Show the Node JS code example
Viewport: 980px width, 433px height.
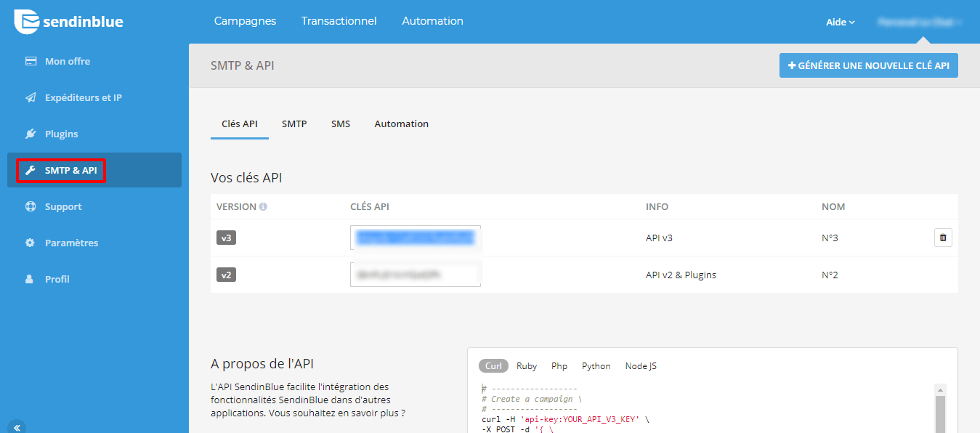(641, 366)
